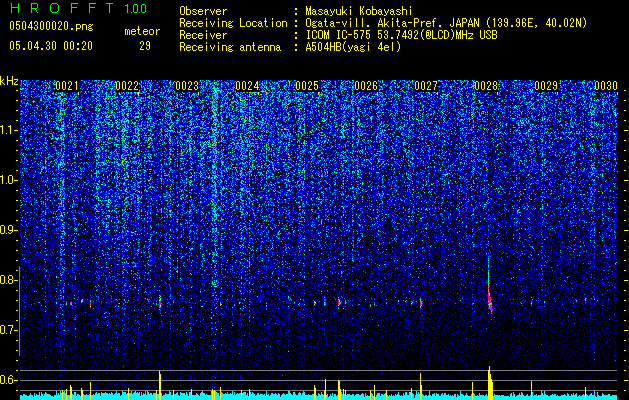Screen dimensions: 629x400
Task: Click time marker 0025
Action: (x=307, y=86)
